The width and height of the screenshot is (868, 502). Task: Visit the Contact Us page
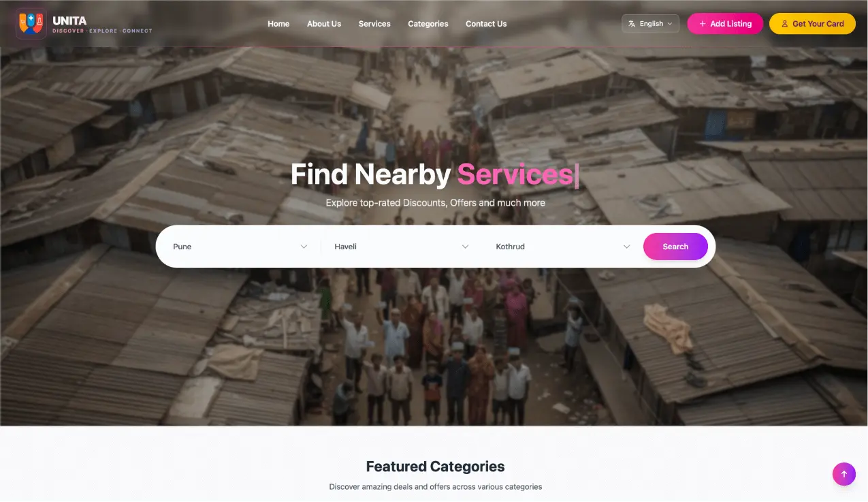point(486,24)
